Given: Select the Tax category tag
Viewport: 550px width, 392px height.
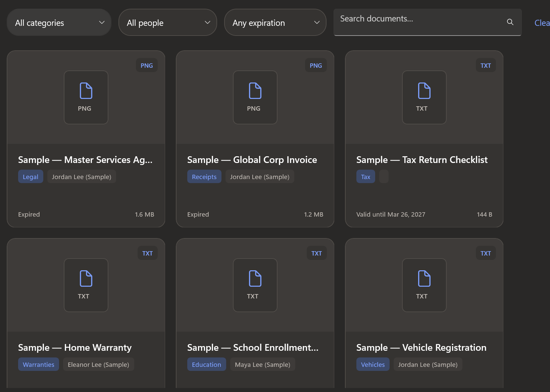Looking at the screenshot, I should pyautogui.click(x=366, y=177).
